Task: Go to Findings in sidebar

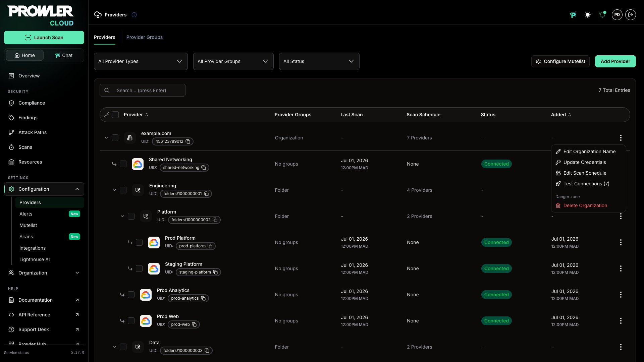Action: point(44,118)
